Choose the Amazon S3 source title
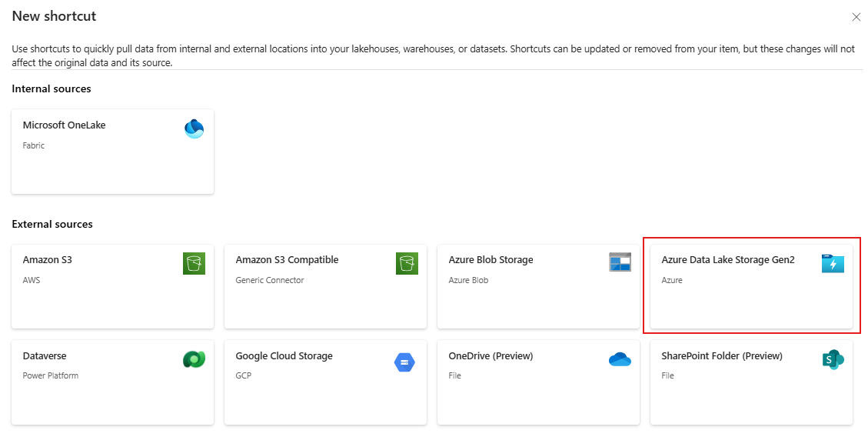This screenshot has width=868, height=447. coord(47,260)
